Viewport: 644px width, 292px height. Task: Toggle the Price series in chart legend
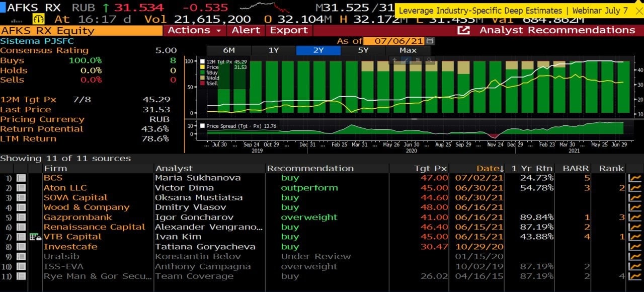click(223, 67)
